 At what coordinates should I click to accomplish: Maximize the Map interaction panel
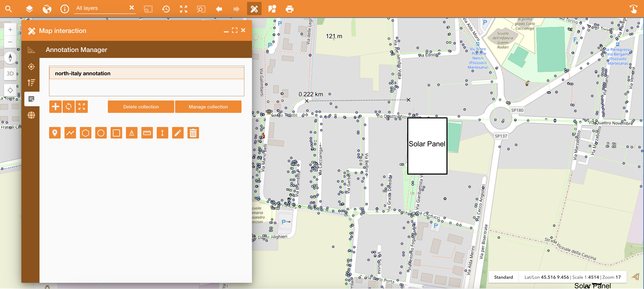(234, 30)
